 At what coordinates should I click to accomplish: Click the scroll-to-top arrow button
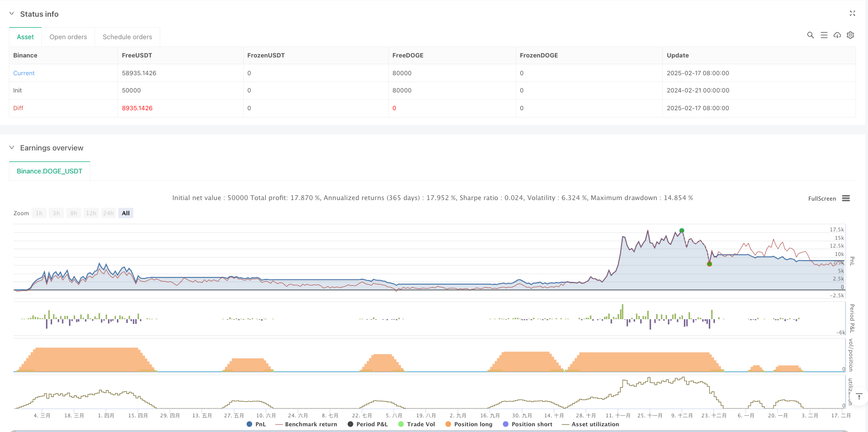pos(859,397)
